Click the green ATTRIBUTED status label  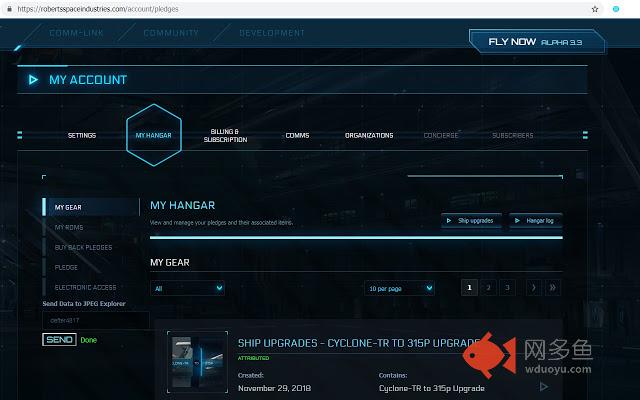tap(253, 358)
